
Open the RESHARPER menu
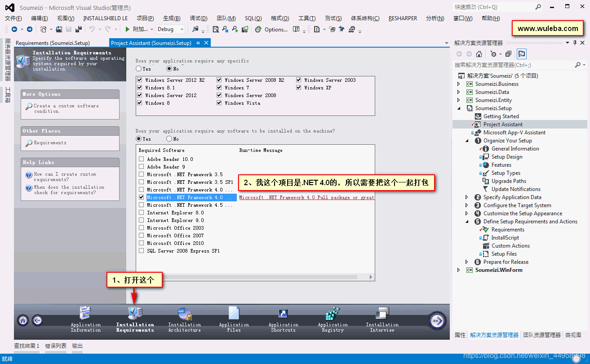403,18
